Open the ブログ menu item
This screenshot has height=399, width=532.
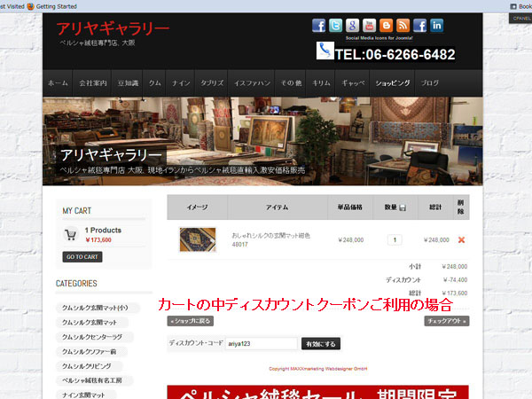pyautogui.click(x=430, y=82)
